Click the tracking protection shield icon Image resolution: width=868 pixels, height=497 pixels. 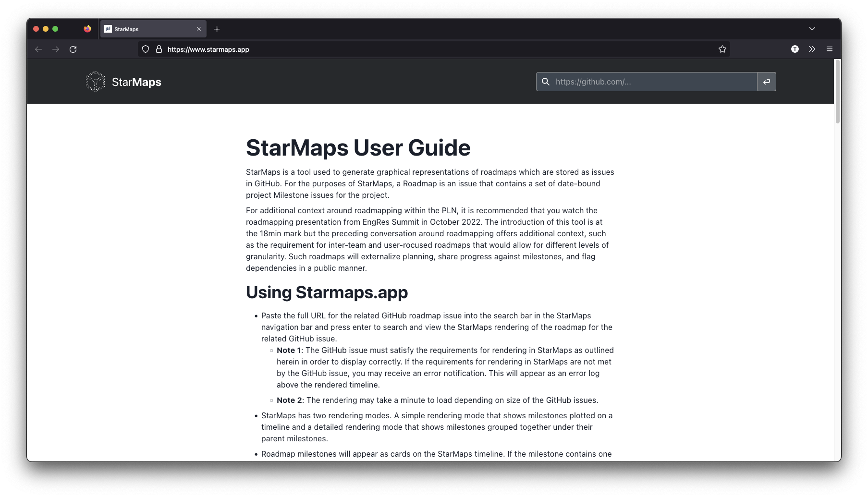point(145,49)
